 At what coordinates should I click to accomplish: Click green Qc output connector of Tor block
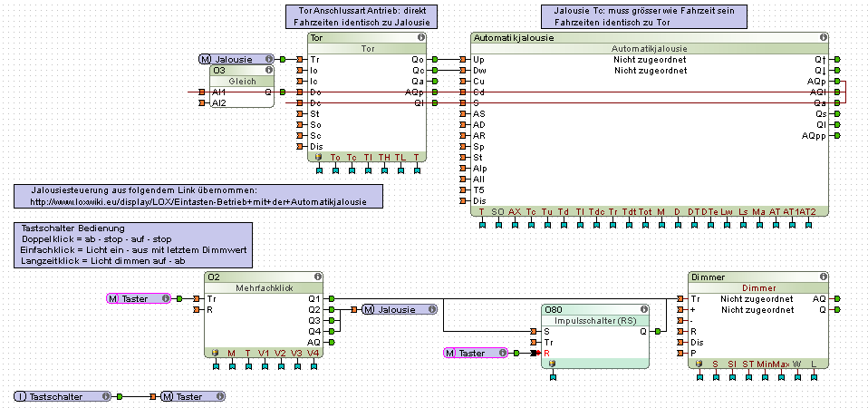435,71
